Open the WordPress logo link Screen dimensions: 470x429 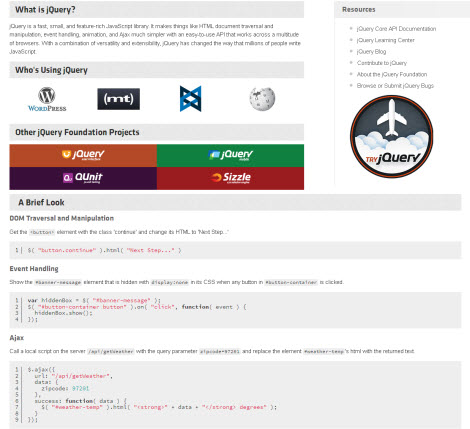tap(47, 99)
